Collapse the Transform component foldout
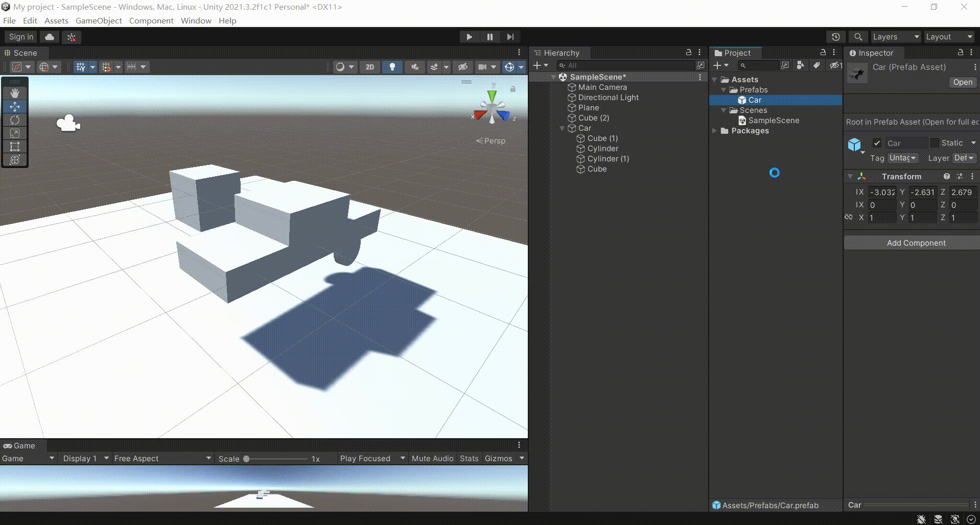The height and width of the screenshot is (525, 980). [850, 177]
